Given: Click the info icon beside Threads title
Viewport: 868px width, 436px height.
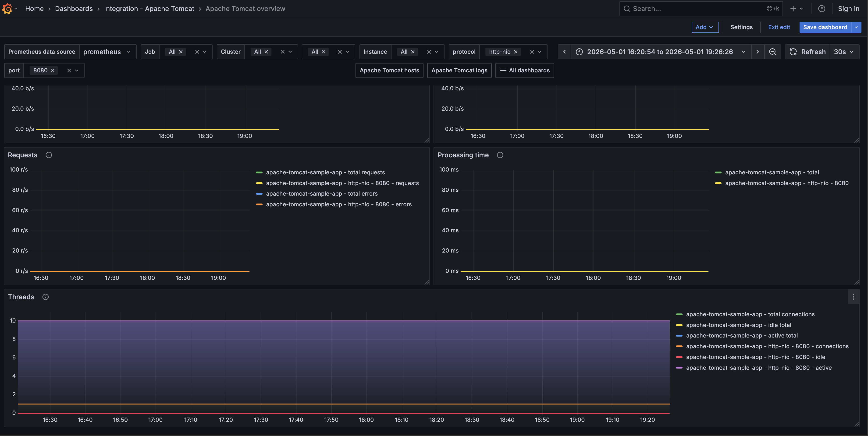Looking at the screenshot, I should [46, 297].
